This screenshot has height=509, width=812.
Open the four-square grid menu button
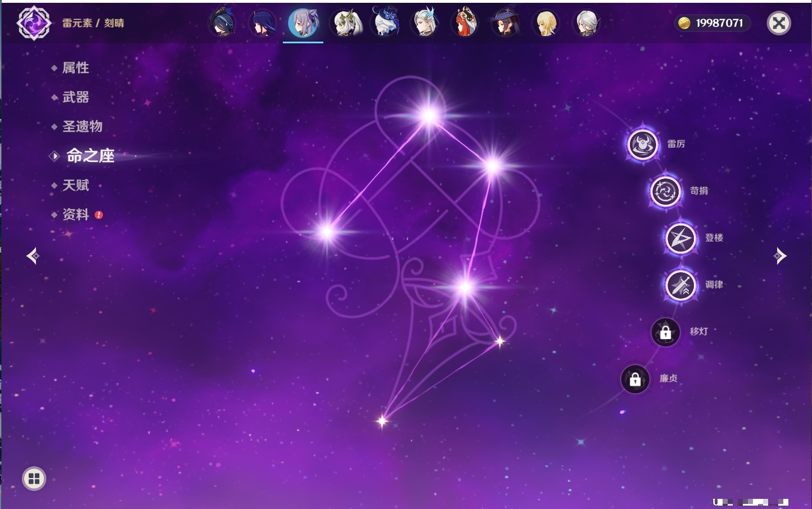(x=34, y=479)
